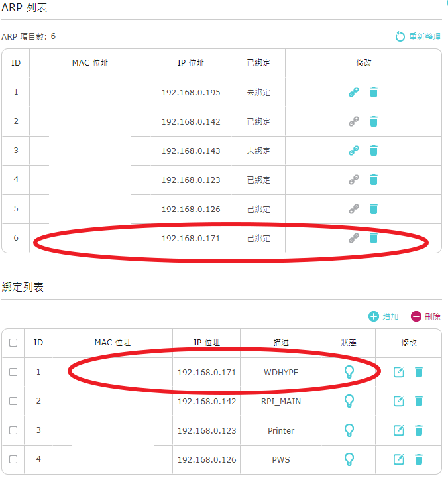The image size is (448, 482).
Task: Delete ARP entry 192.168.0.142 with trash icon
Action: coord(374,121)
